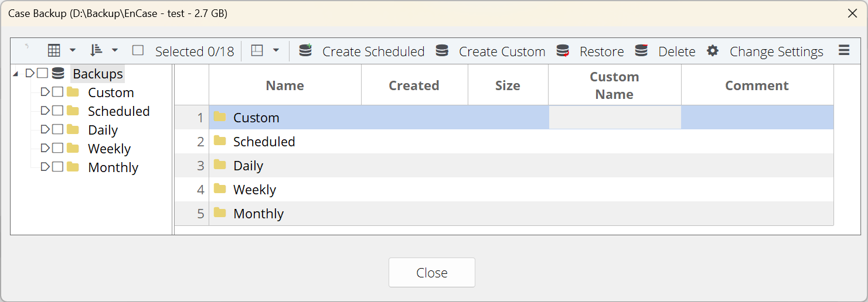Sort by the Created column header

tap(414, 85)
